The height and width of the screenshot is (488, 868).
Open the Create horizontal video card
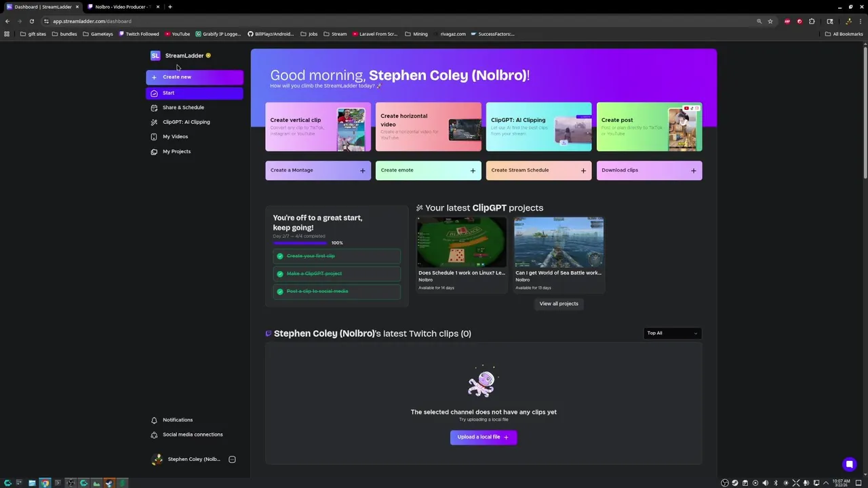point(429,127)
